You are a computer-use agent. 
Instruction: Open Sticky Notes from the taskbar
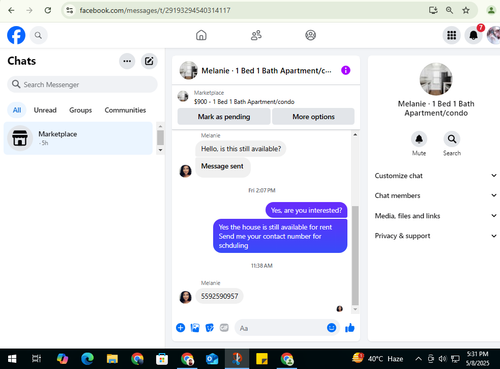(262, 359)
